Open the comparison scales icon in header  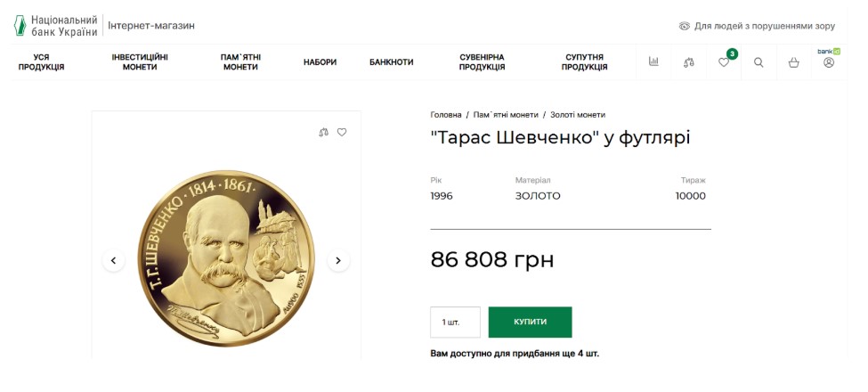tap(689, 62)
